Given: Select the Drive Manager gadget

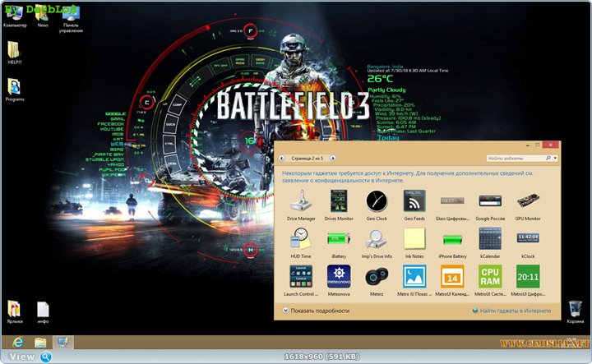Looking at the screenshot, I should [300, 202].
